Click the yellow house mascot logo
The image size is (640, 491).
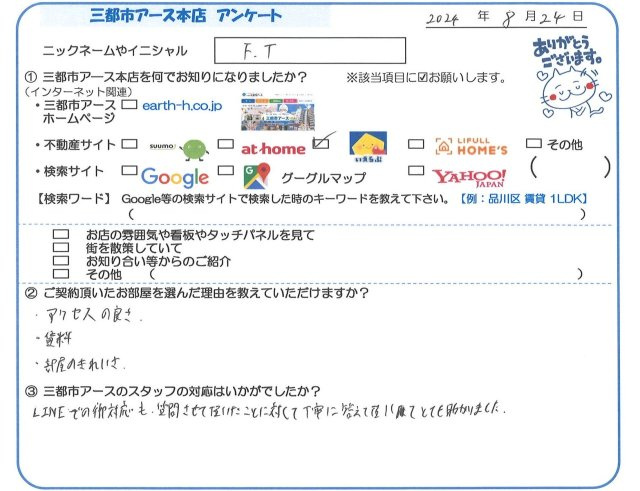368,147
